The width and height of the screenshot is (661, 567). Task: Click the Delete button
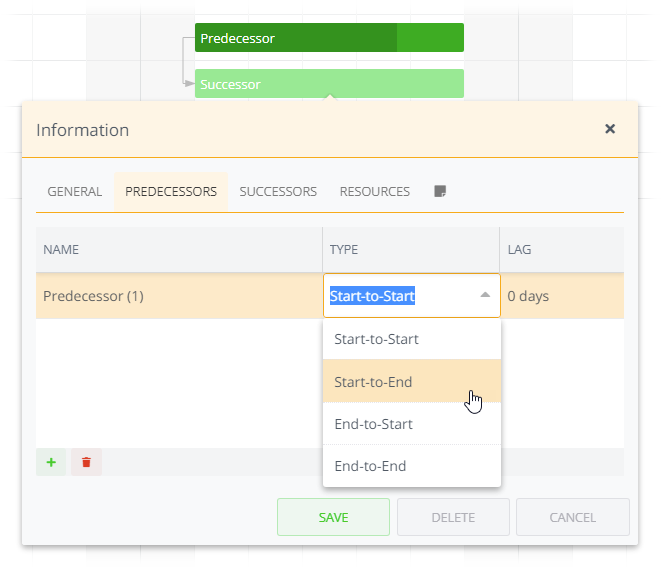coord(453,517)
